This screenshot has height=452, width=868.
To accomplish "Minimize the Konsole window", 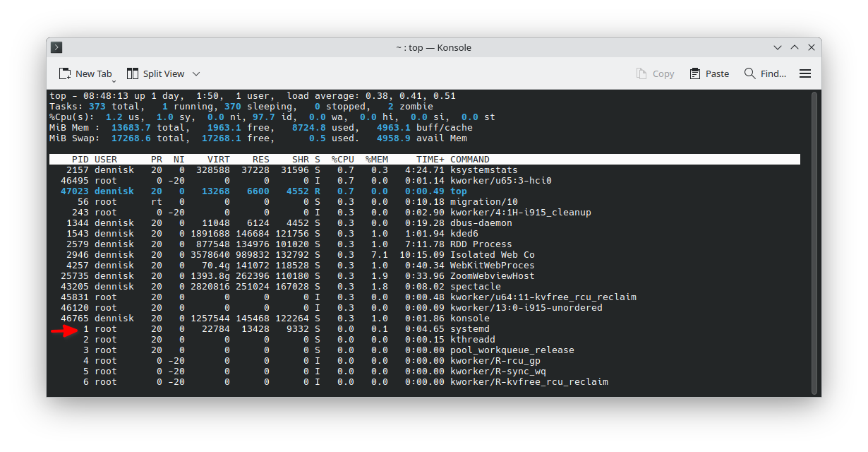I will 778,47.
